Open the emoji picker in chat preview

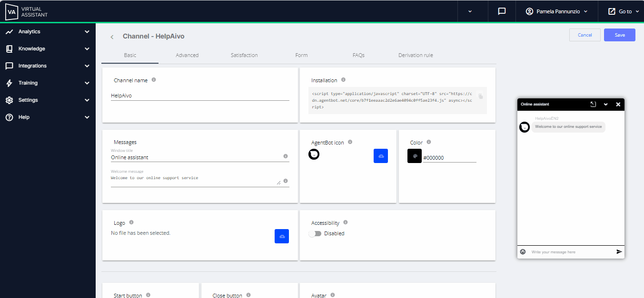click(x=523, y=251)
